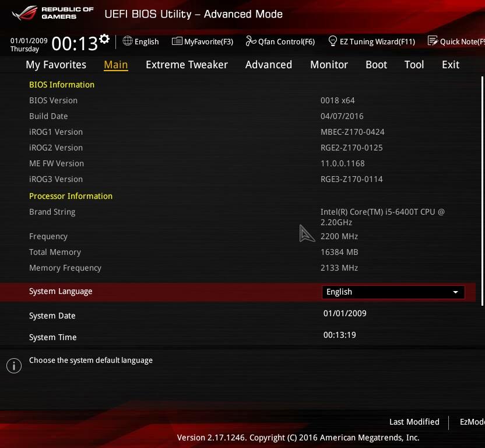Click the Quick Note notepad icon
Image resolution: width=485 pixels, height=448 pixels.
(x=433, y=41)
